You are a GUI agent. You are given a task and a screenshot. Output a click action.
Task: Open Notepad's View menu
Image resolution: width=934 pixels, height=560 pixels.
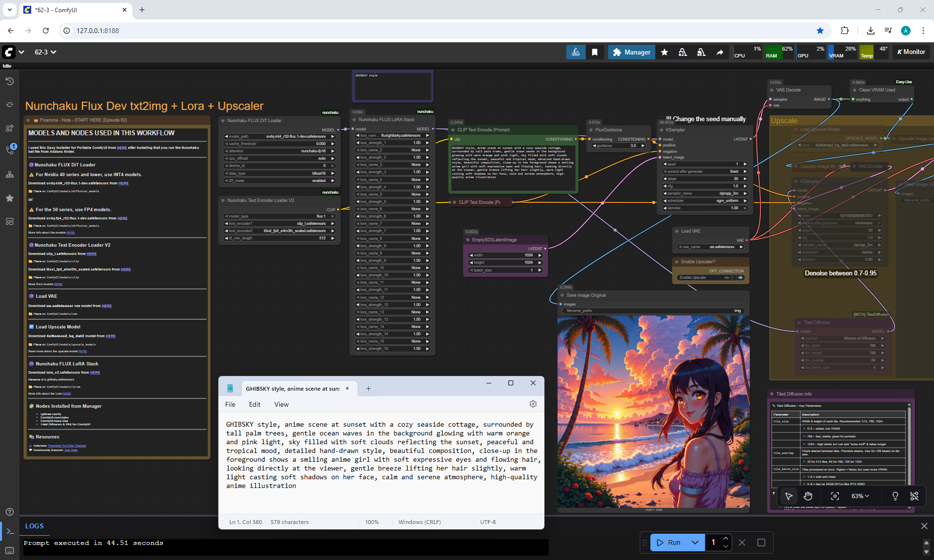click(x=281, y=404)
